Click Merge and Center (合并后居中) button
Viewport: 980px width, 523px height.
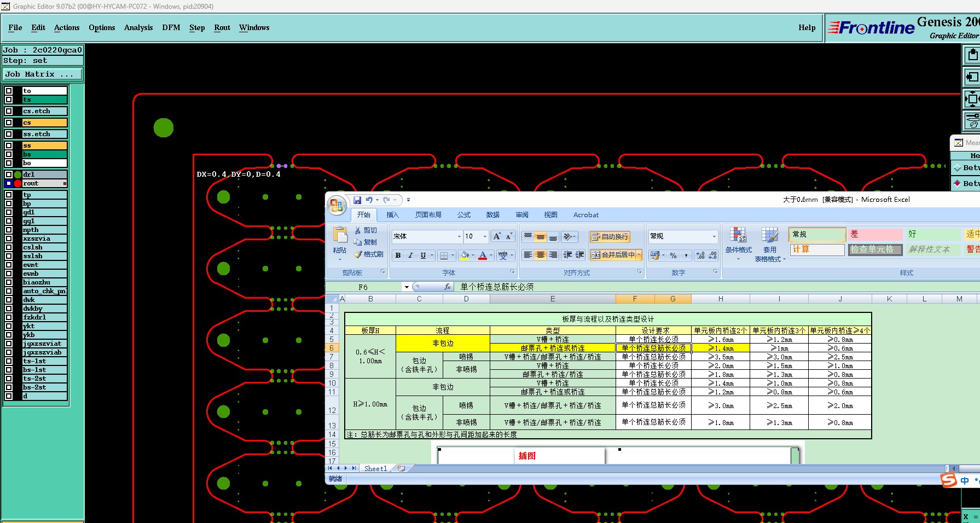pyautogui.click(x=612, y=255)
